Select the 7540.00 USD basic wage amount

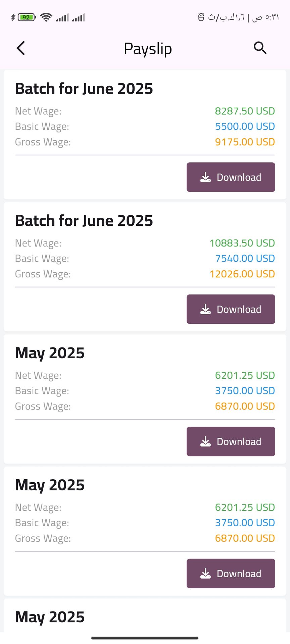pos(245,259)
